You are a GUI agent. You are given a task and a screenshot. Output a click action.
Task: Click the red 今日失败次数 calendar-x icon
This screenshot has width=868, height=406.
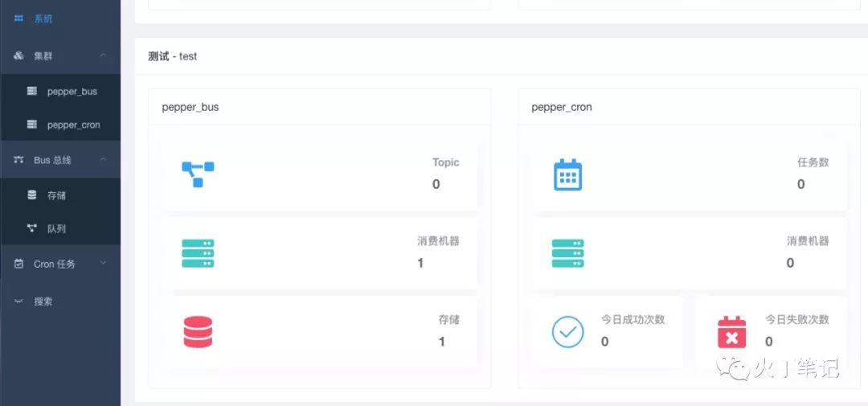[732, 332]
